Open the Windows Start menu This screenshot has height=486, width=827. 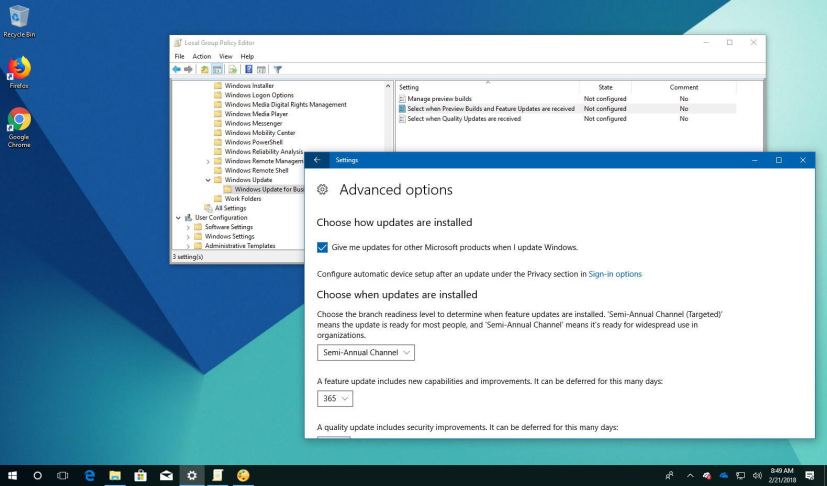12,475
